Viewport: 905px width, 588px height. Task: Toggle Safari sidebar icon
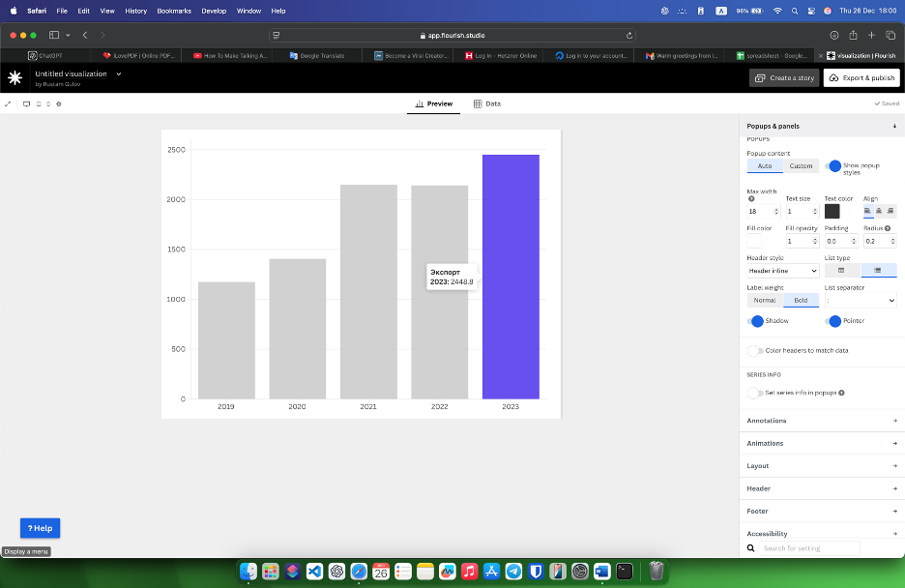tap(54, 35)
